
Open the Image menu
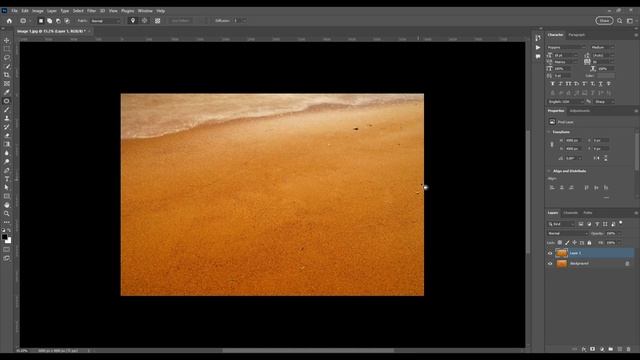38,11
